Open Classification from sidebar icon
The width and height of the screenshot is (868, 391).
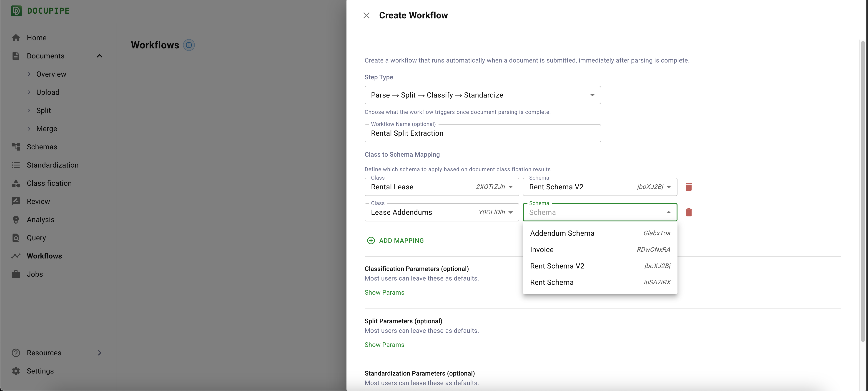click(x=16, y=183)
